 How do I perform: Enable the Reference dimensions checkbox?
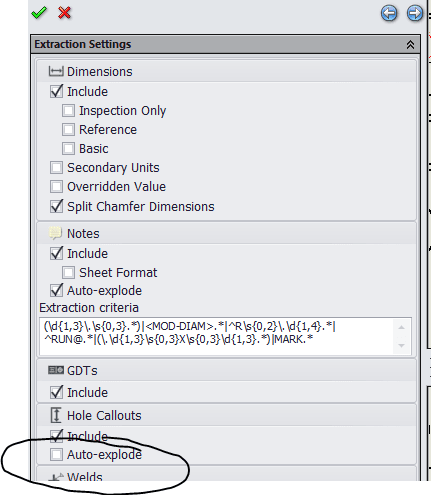[x=68, y=129]
